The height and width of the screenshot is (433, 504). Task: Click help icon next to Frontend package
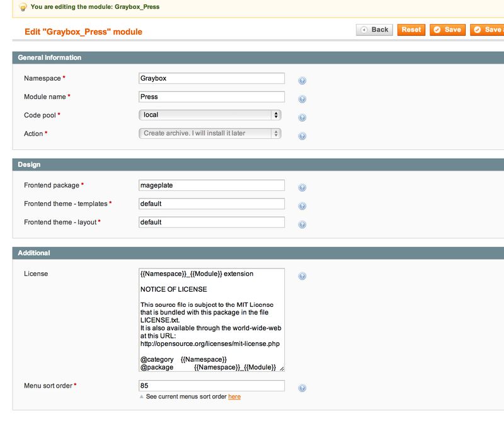(x=302, y=188)
